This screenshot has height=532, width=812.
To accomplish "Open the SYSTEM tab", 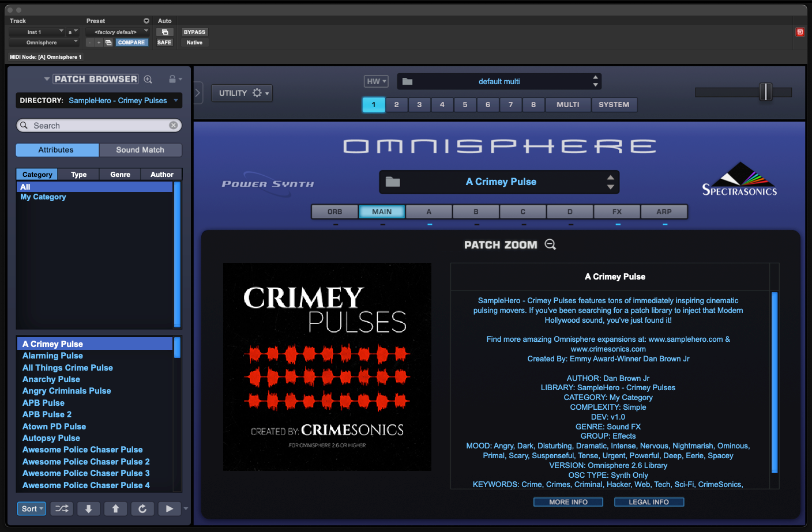I will point(614,104).
